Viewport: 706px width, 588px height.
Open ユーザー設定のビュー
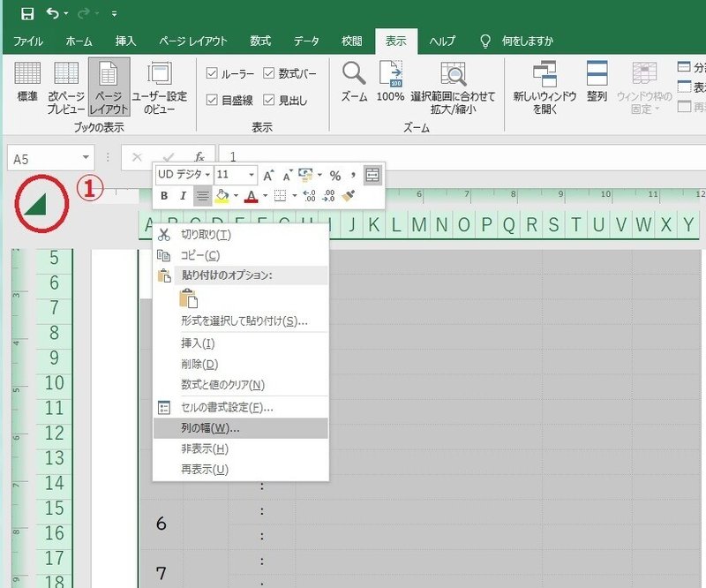click(160, 87)
